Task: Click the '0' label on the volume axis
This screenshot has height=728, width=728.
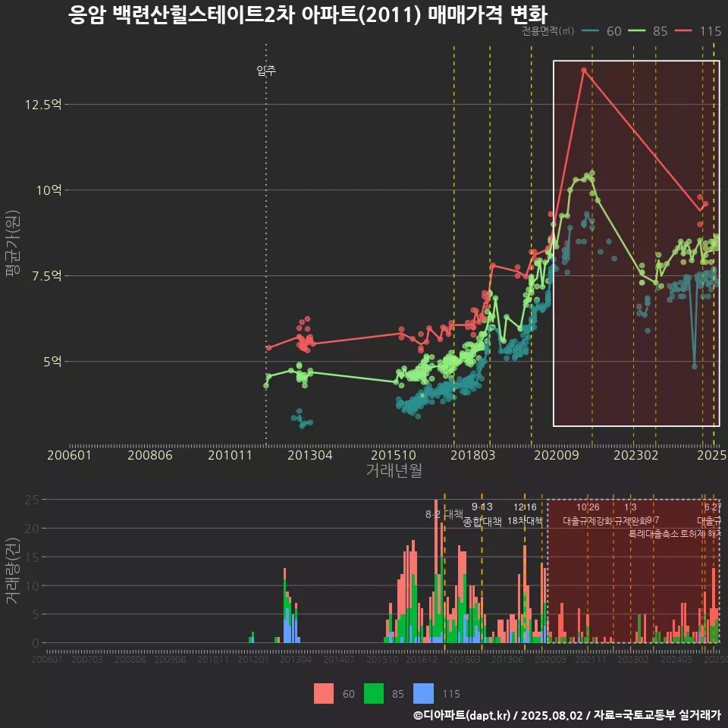Action: (36, 643)
